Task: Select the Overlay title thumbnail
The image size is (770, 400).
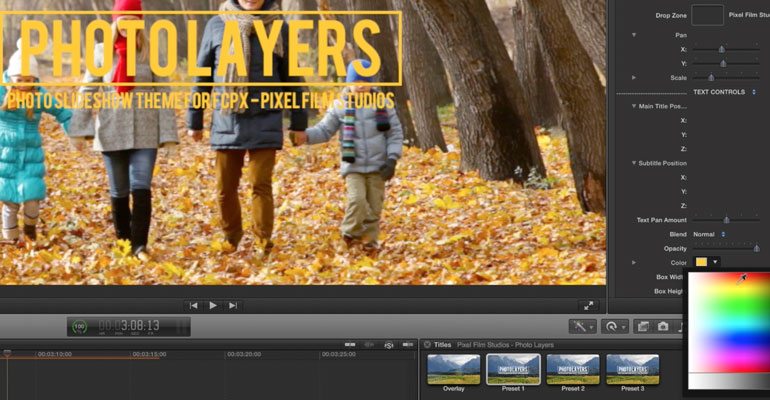Action: click(x=453, y=369)
